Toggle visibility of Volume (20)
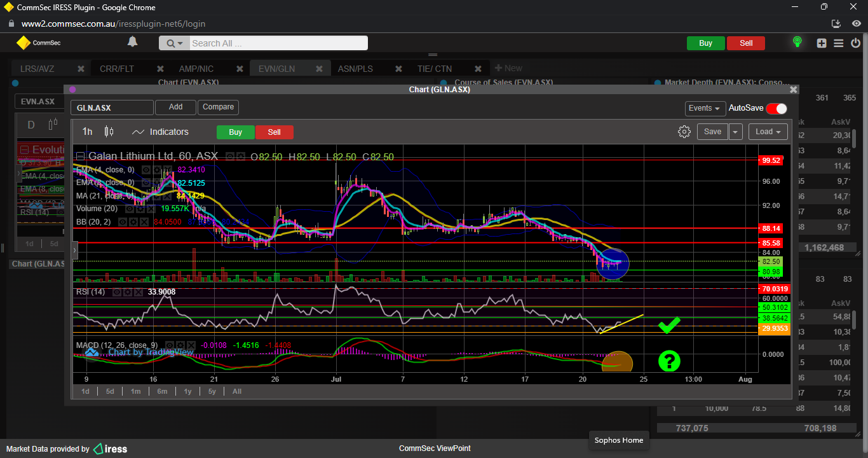The image size is (868, 458). click(129, 208)
